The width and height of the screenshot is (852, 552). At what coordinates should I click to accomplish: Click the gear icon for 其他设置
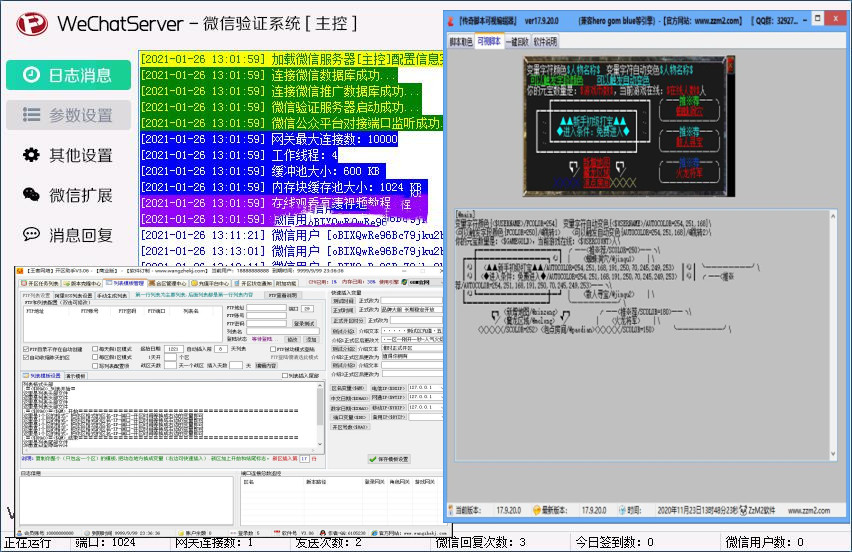pyautogui.click(x=31, y=155)
